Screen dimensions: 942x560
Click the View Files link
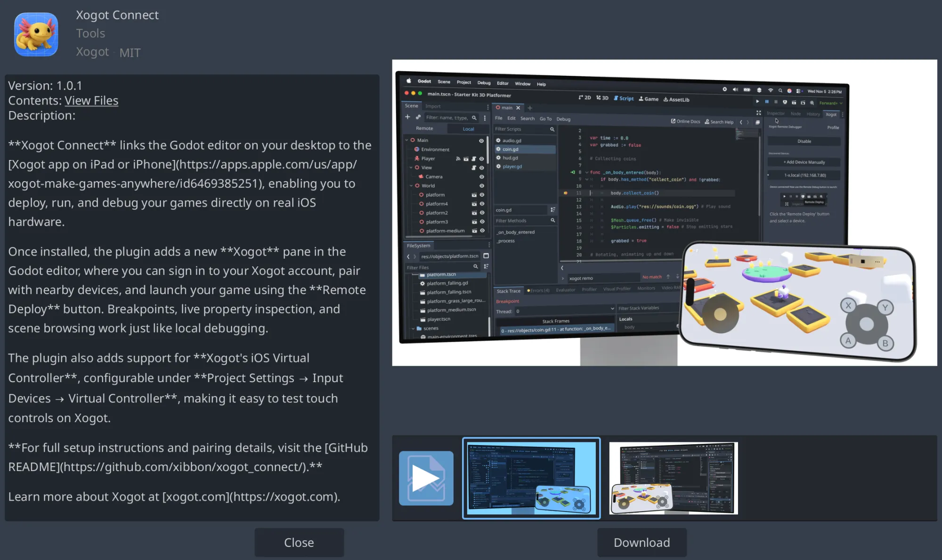click(91, 101)
